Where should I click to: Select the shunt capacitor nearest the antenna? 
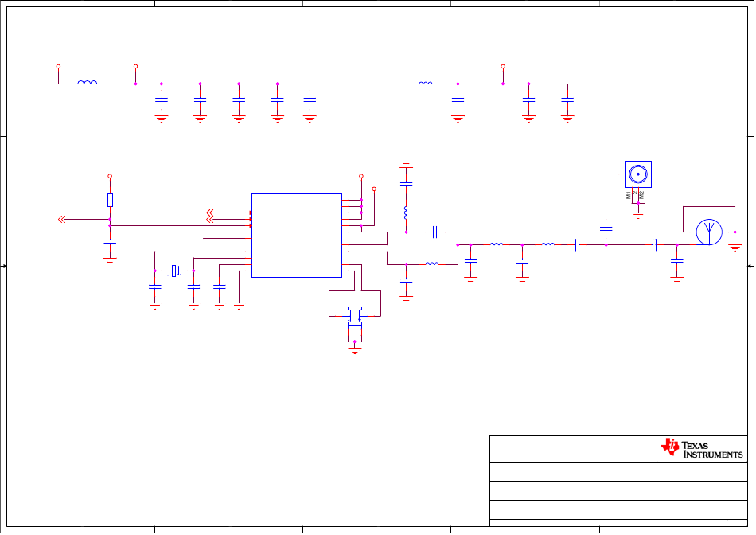tap(677, 261)
